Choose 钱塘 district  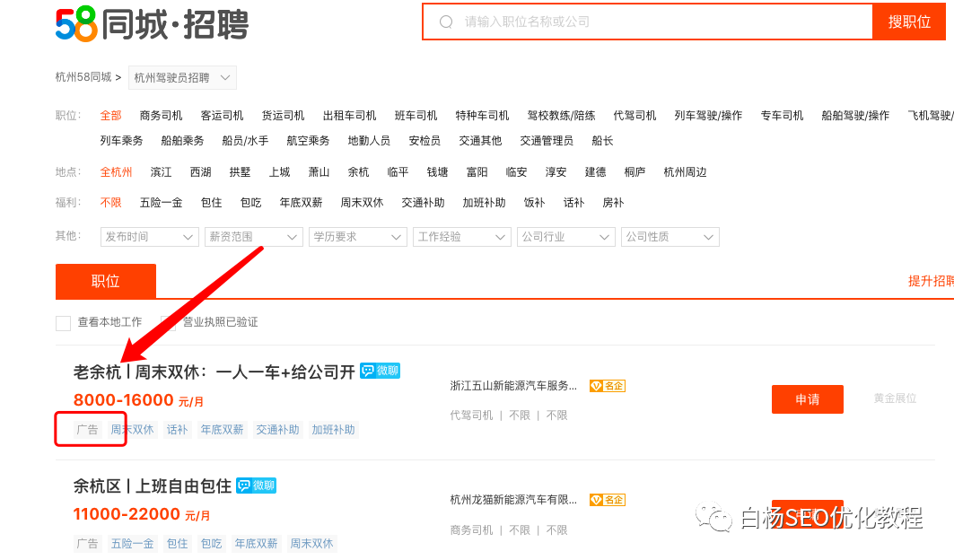(x=437, y=172)
